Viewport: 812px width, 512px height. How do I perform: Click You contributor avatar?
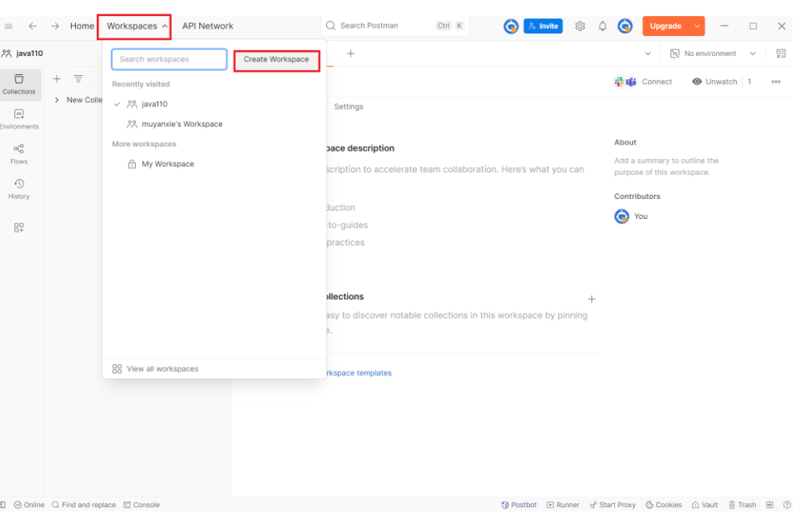(622, 216)
